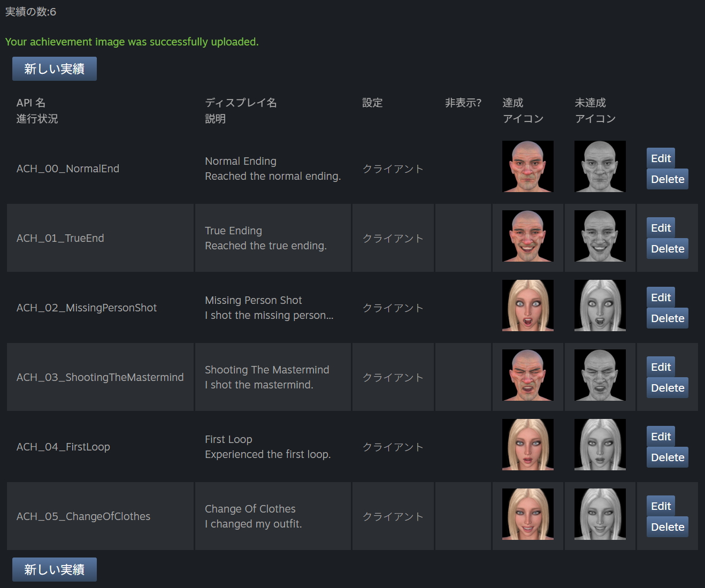Click Missing Person Shot unachieved gray icon
Image resolution: width=705 pixels, height=588 pixels.
600,306
